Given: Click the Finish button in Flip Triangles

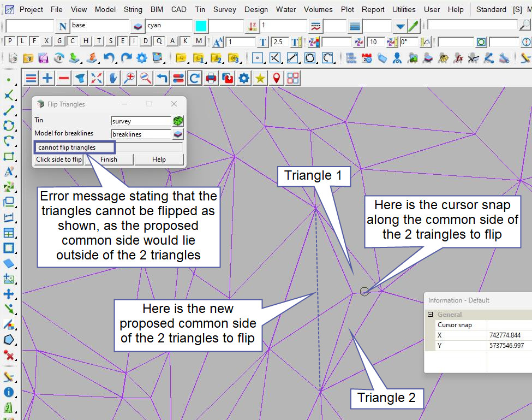Looking at the screenshot, I should click(109, 159).
